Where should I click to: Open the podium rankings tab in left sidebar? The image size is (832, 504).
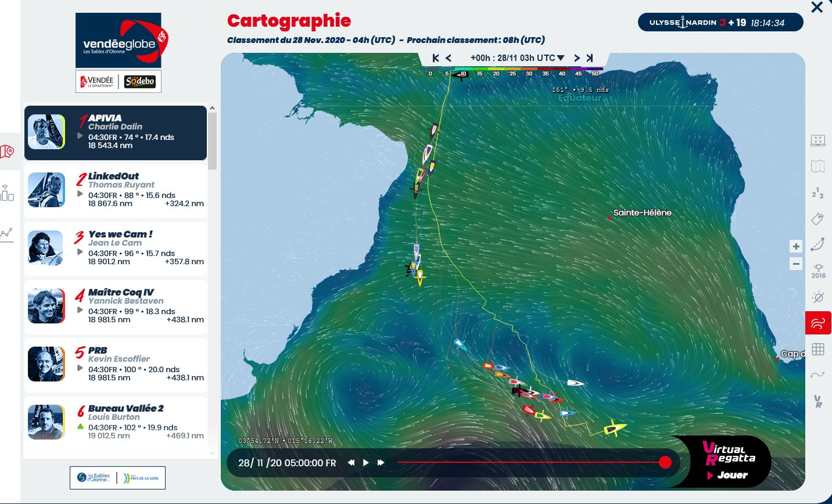(8, 193)
